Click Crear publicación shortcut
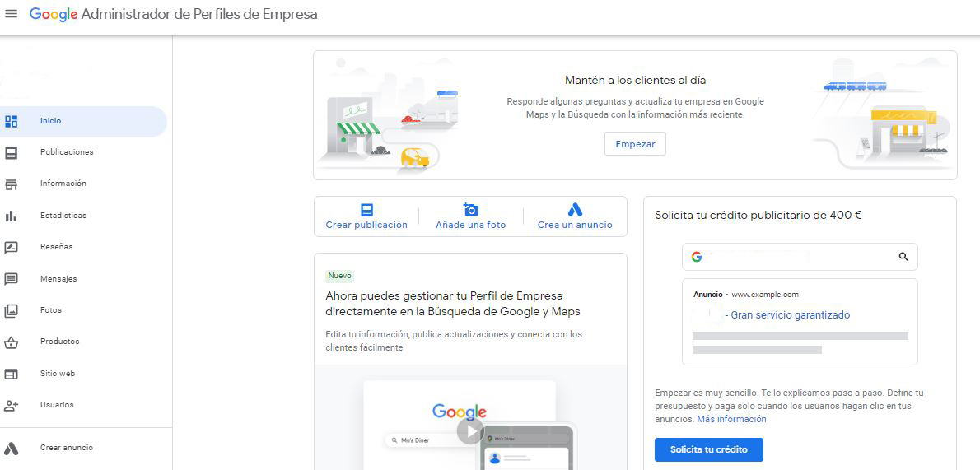Image resolution: width=980 pixels, height=470 pixels. (366, 216)
